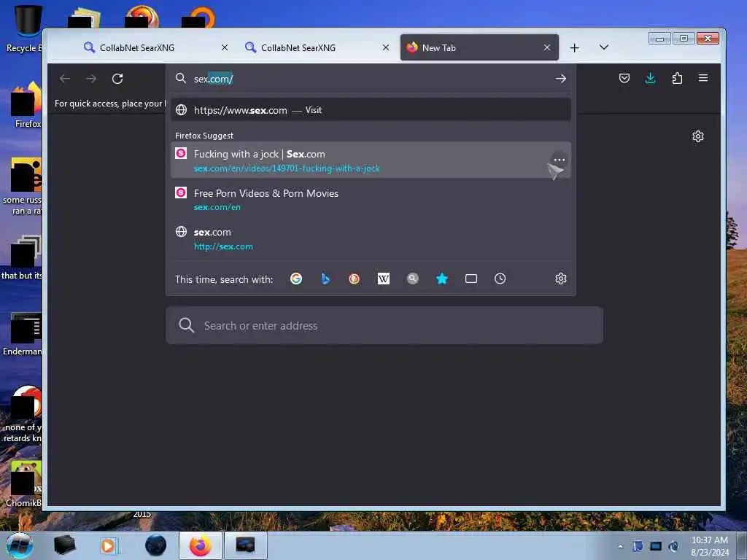Image resolution: width=747 pixels, height=560 pixels.
Task: Search this time with DuckDuckGo
Action: (x=354, y=279)
